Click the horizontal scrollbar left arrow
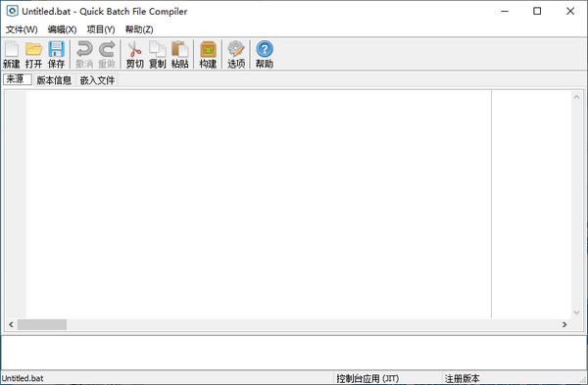 [11, 324]
